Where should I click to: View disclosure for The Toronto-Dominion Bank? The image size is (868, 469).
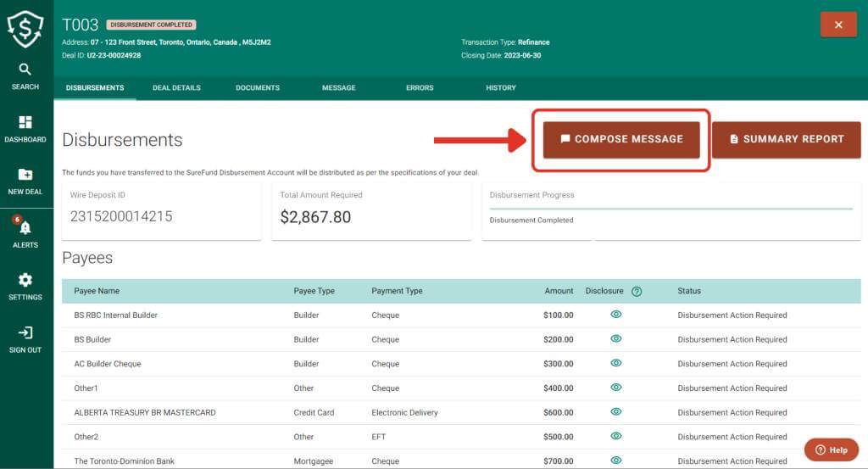click(x=616, y=461)
